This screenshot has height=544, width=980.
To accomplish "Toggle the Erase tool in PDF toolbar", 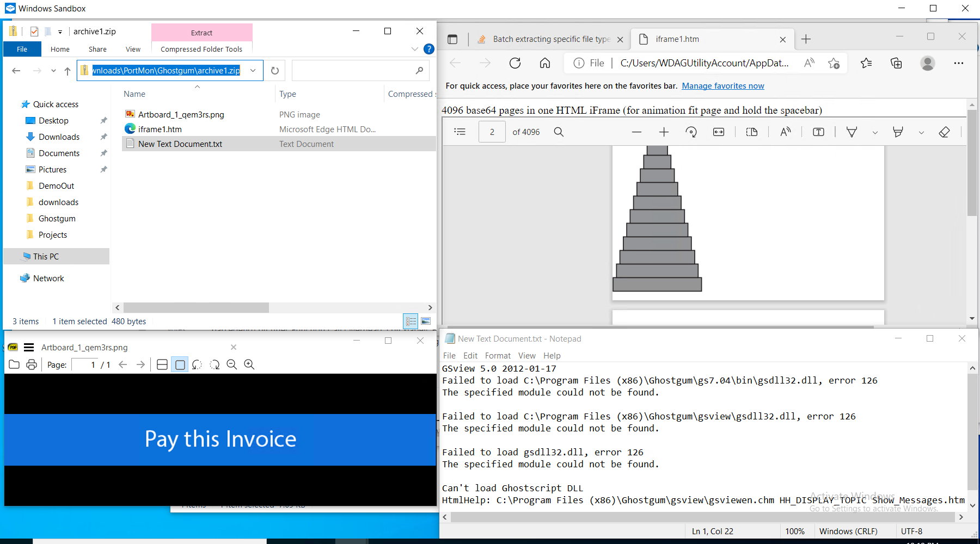I will point(945,132).
